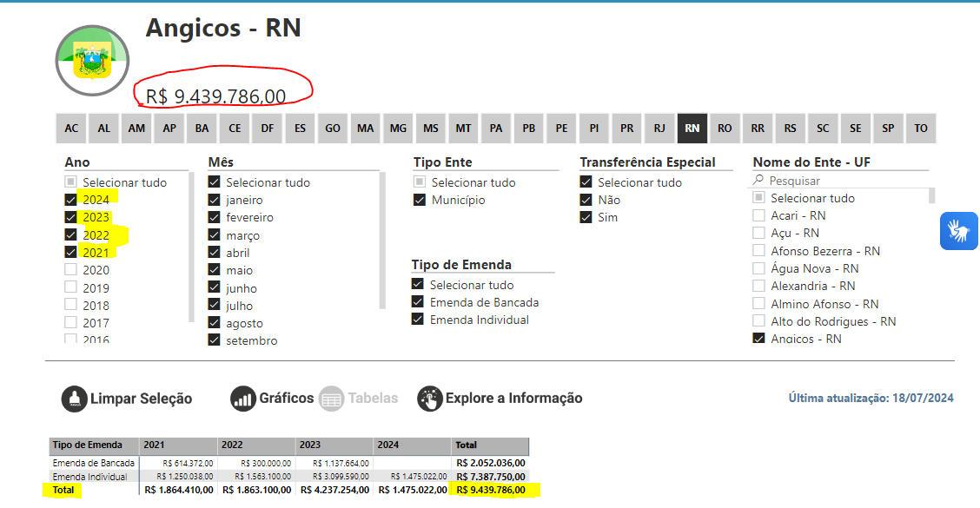The height and width of the screenshot is (508, 980).
Task: Click the Tabelas table icon
Action: click(331, 399)
